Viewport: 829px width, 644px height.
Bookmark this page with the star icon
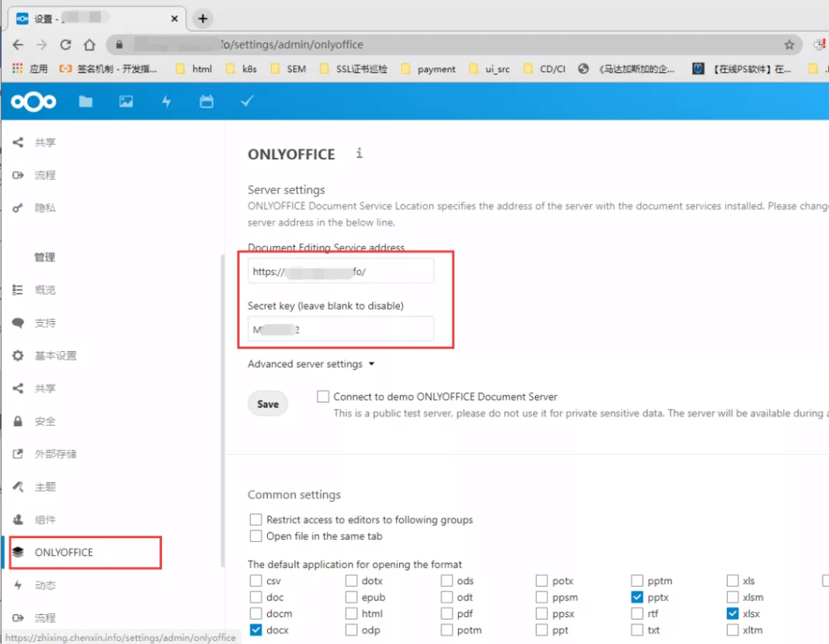point(789,45)
